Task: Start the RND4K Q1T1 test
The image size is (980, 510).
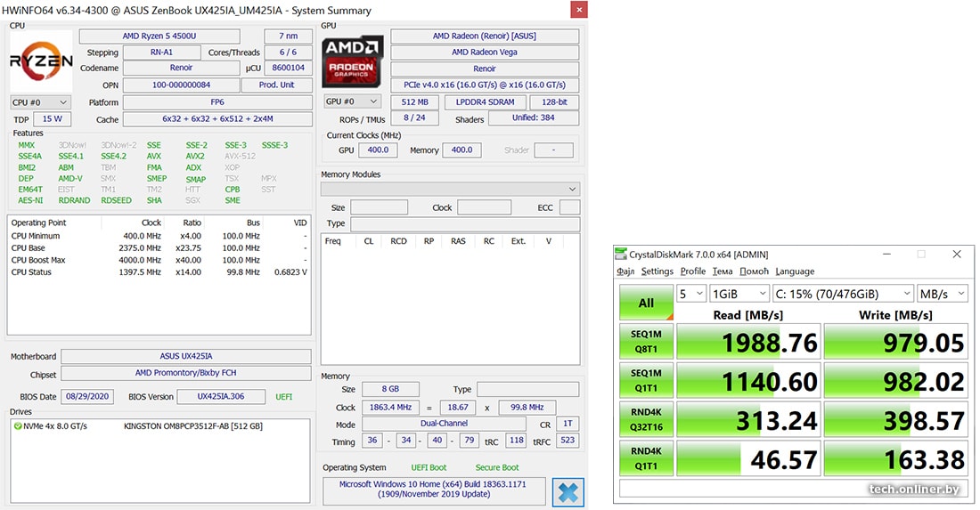Action: 646,458
